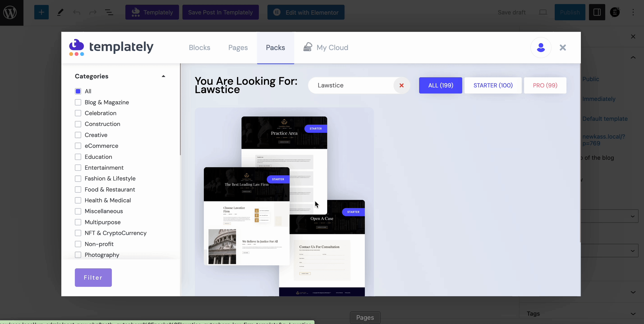Click the redo arrow icon in toolbar
Screen dimensions: 644x324
(x=93, y=12)
